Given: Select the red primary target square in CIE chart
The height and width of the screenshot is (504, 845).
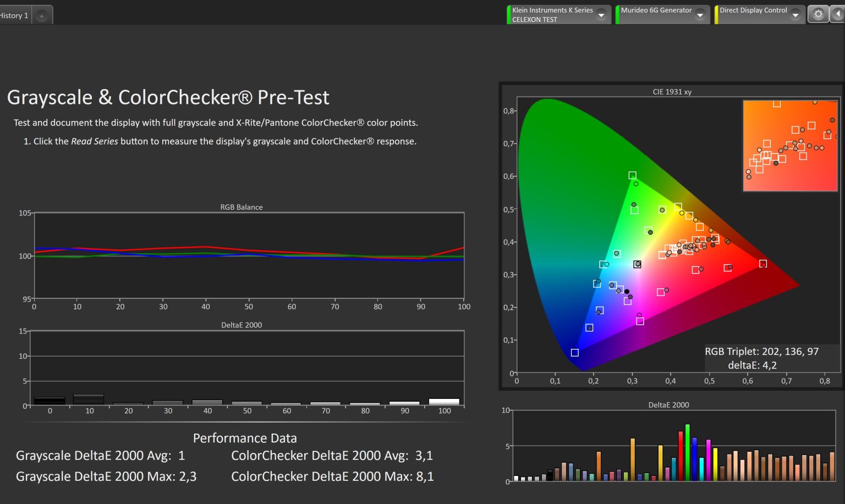Looking at the screenshot, I should 763,264.
